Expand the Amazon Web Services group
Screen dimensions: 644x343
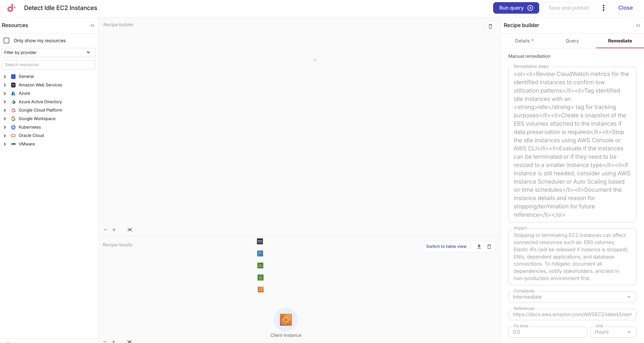pyautogui.click(x=5, y=85)
